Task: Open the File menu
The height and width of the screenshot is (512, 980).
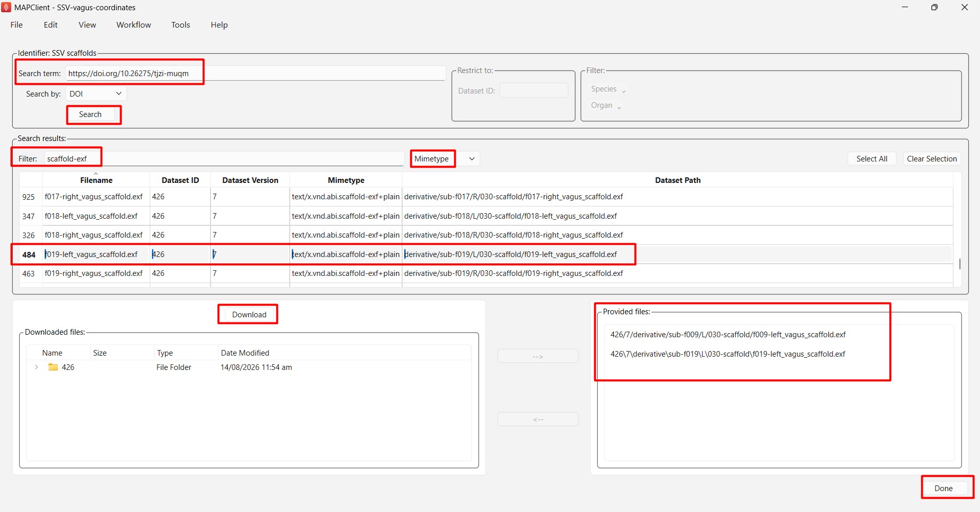Action: 16,25
